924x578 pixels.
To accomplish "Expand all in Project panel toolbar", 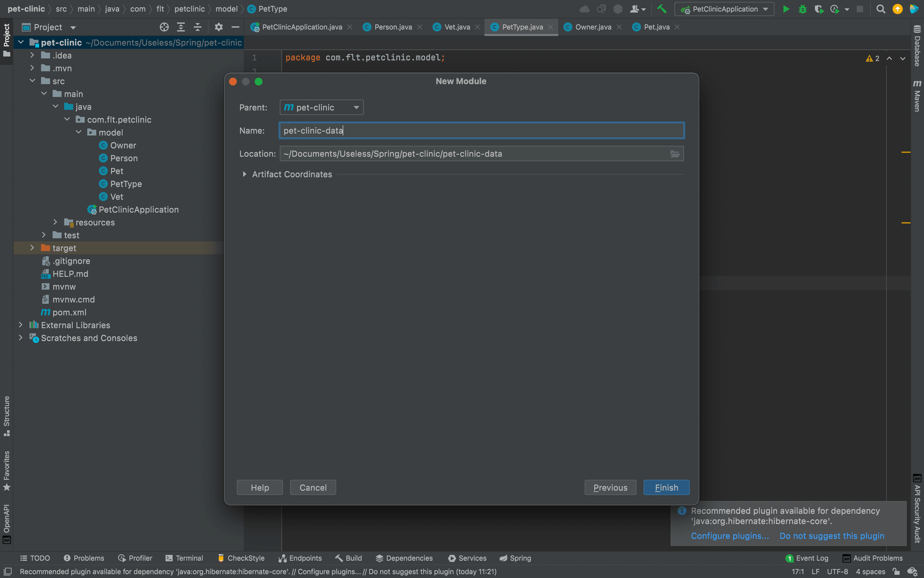I will coord(181,27).
